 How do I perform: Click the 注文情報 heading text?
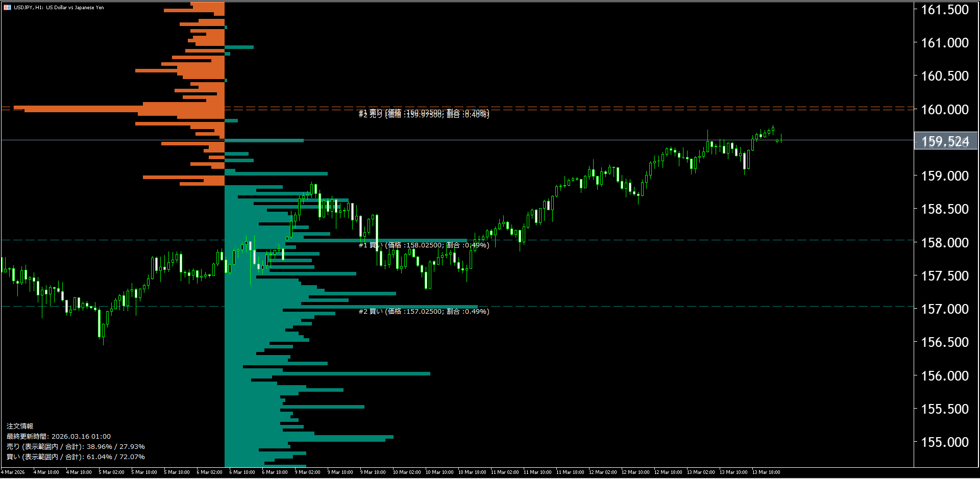pyautogui.click(x=20, y=426)
